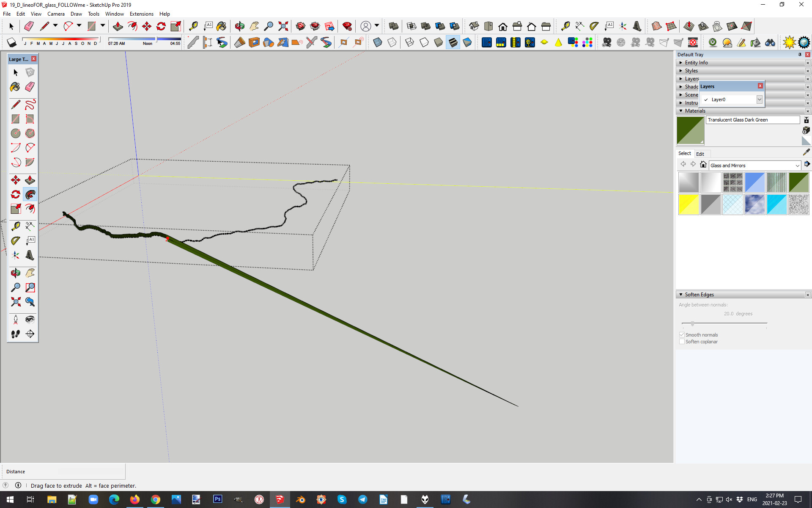
Task: Click the Sample Paint eyedropper icon
Action: coord(806,152)
